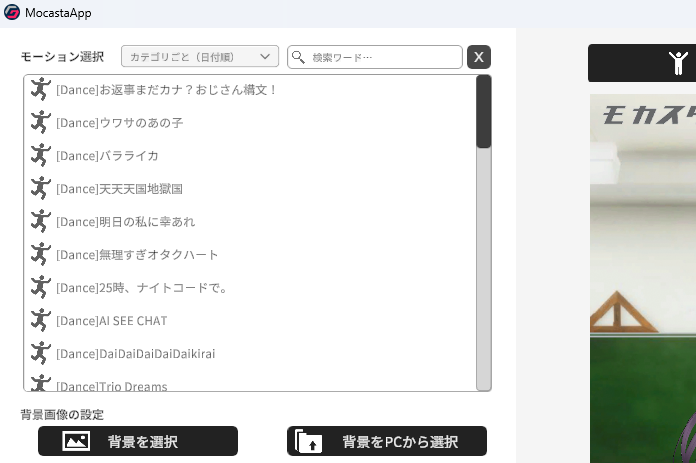This screenshot has height=463, width=696.
Task: Click dancer icon beside 明日の私に幸あれ
Action: click(x=40, y=221)
